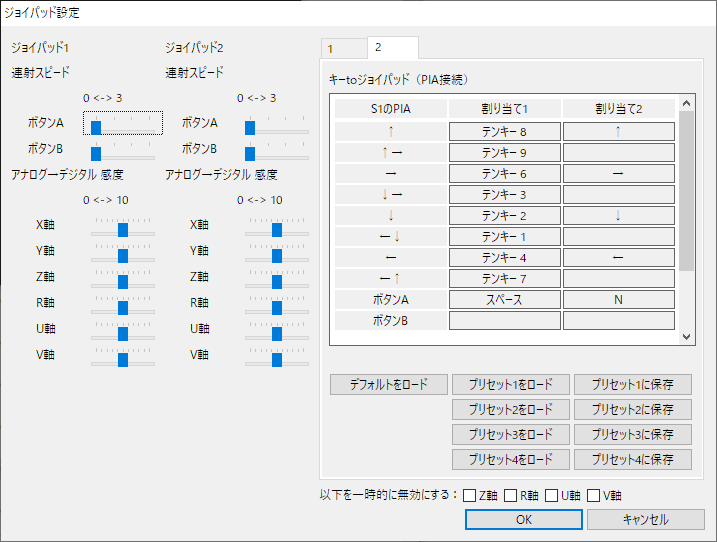Save settings with プリセット3に保存

[632, 435]
